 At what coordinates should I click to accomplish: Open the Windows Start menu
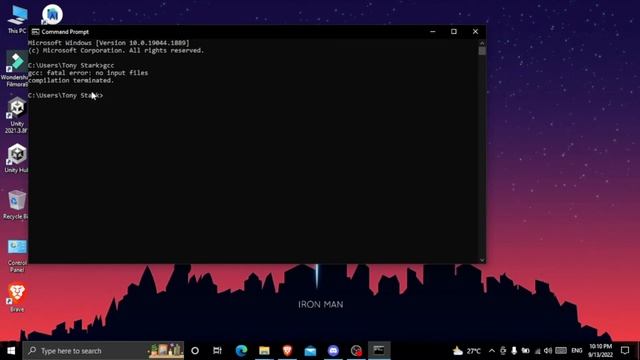tap(11, 351)
